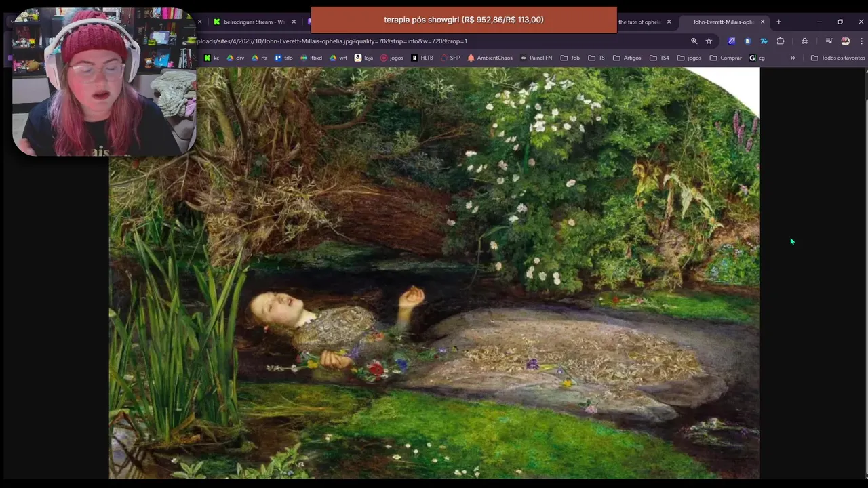The image size is (868, 488).
Task: Open the kc Kick bookmark
Action: (212, 58)
